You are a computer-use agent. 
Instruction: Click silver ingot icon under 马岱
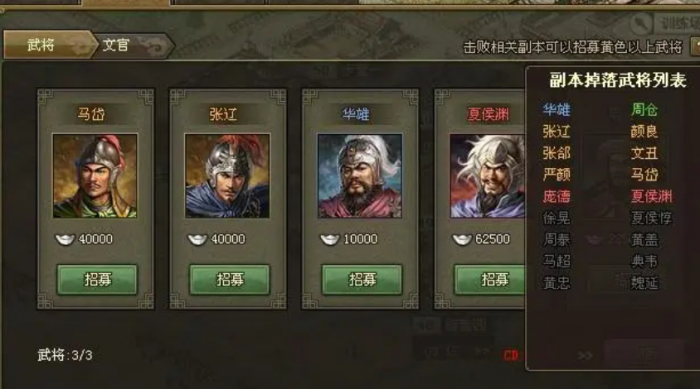pos(65,240)
